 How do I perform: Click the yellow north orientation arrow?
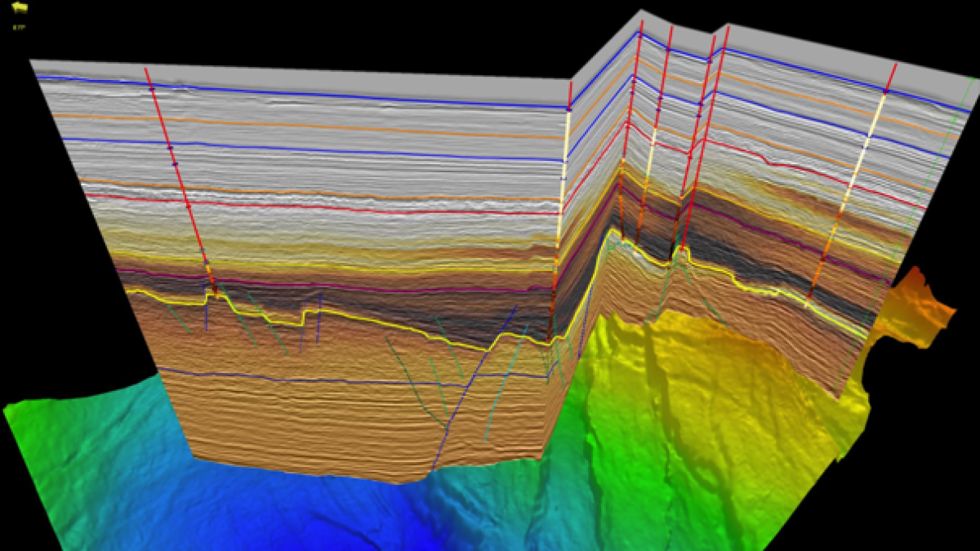pyautogui.click(x=20, y=7)
